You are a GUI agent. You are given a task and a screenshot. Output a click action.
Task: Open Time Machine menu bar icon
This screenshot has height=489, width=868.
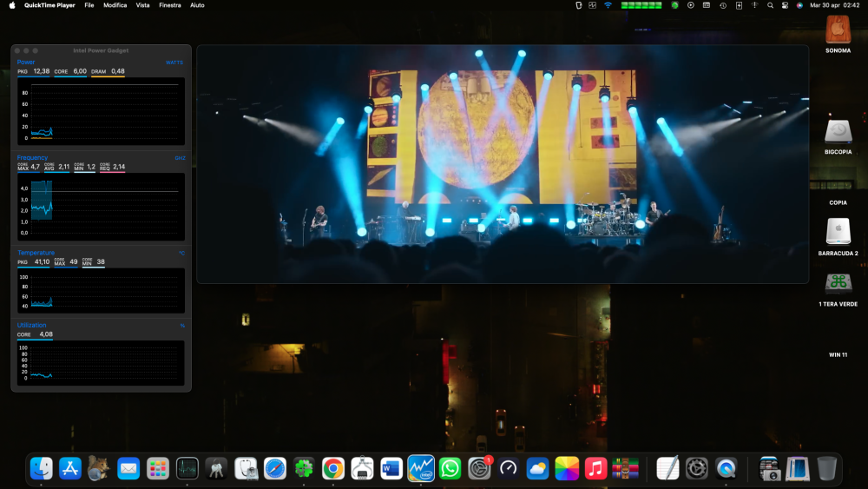[723, 5]
